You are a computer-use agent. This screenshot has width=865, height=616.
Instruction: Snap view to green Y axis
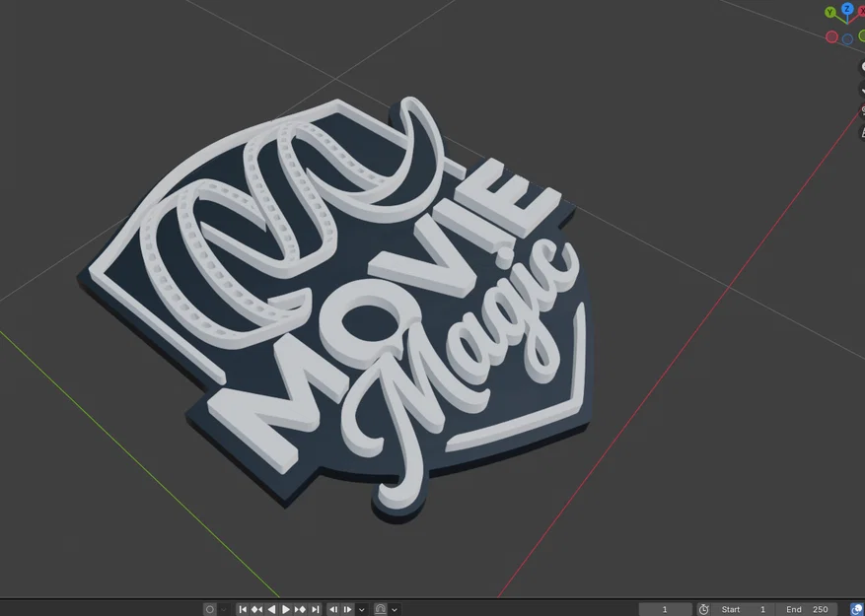click(829, 12)
